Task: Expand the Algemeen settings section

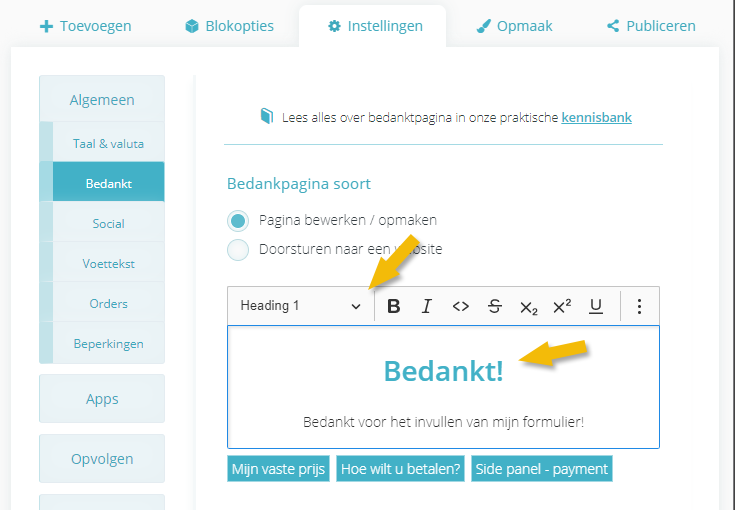Action: point(102,99)
